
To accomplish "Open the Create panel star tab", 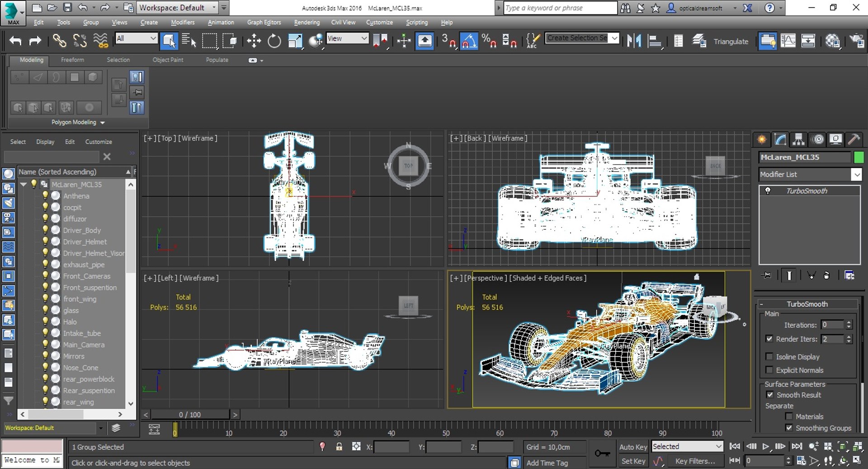I will 762,139.
